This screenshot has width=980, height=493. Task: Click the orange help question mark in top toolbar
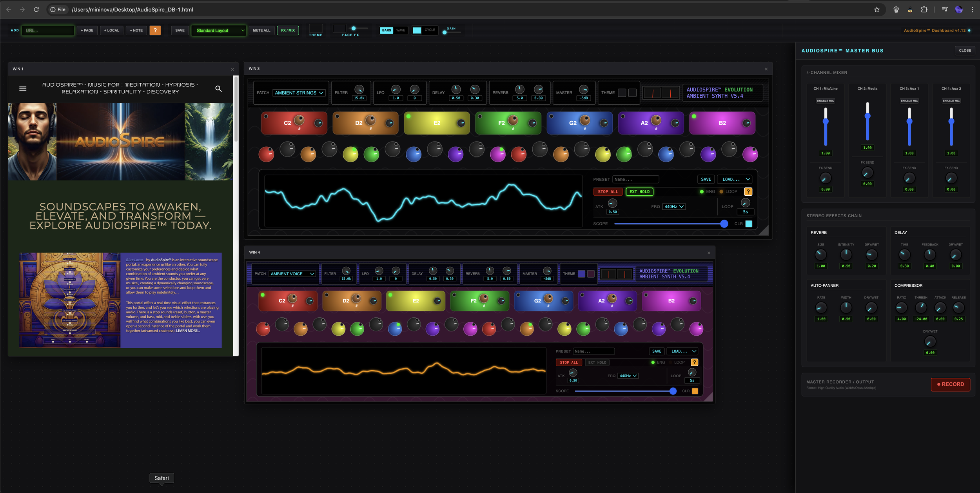155,30
